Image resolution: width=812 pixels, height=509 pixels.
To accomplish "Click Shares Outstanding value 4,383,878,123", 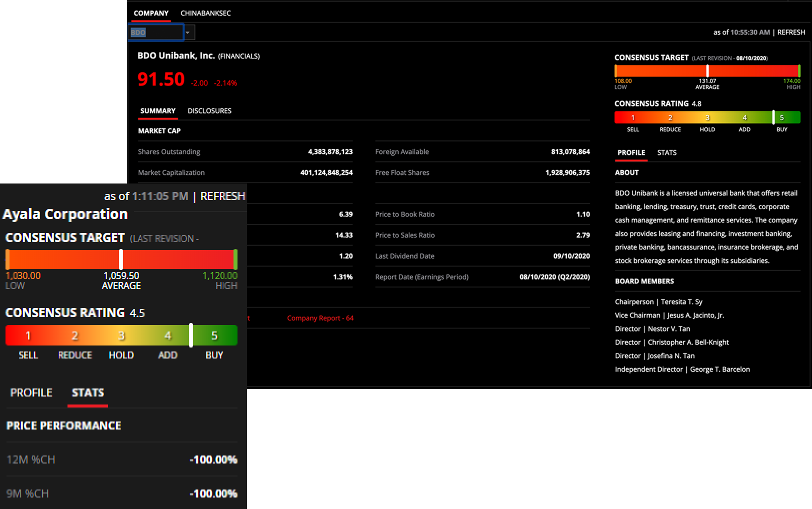I will coord(330,151).
